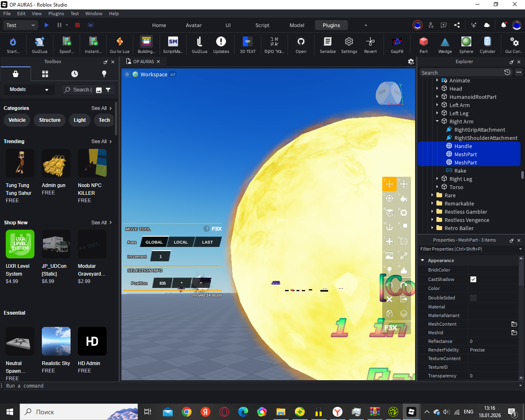Switch to the Script ribbon tab

(262, 25)
